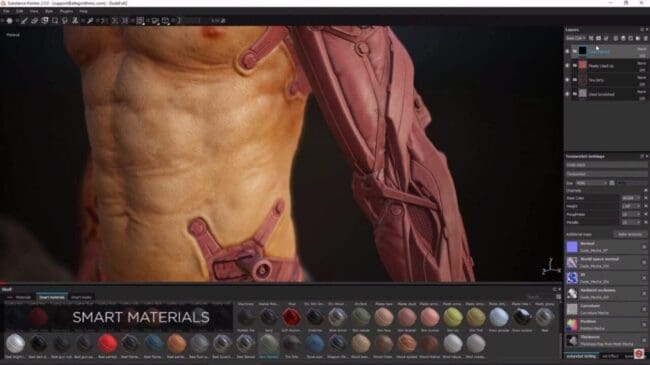Click the viewport axis gizmo

pos(551,266)
